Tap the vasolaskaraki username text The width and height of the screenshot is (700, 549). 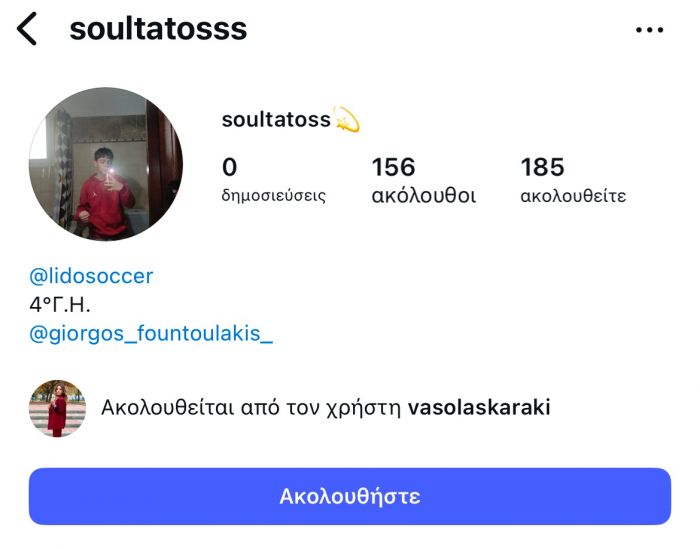click(479, 407)
